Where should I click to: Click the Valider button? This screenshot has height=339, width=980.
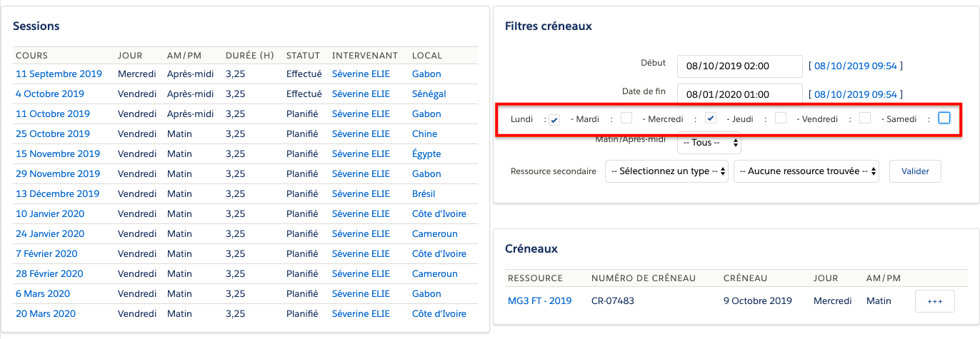coord(915,171)
